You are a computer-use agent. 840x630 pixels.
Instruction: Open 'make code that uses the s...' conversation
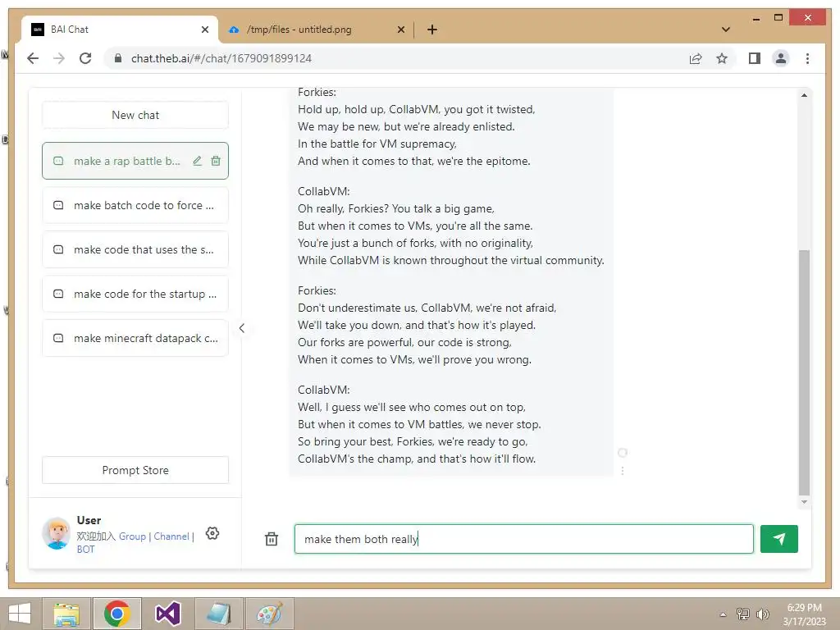click(135, 249)
